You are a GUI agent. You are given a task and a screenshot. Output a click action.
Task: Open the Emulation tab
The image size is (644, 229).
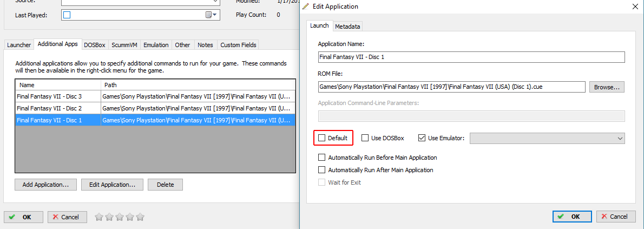[x=156, y=45]
